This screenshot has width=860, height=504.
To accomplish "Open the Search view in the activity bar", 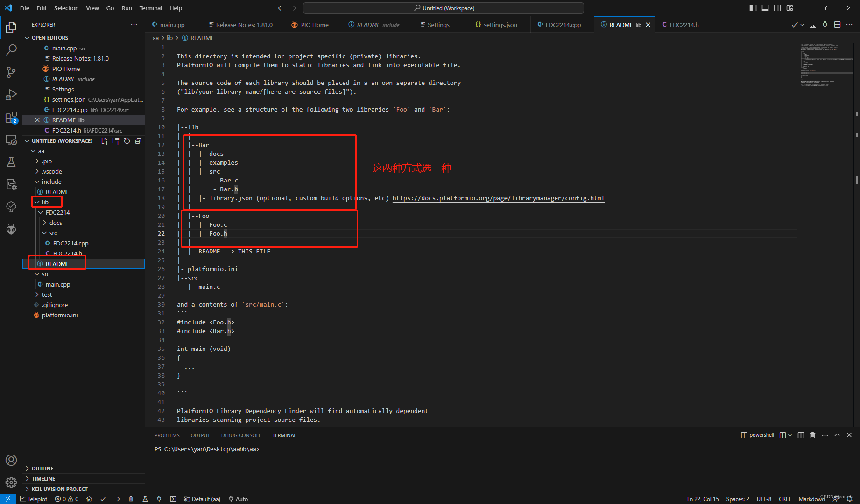I will pyautogui.click(x=11, y=50).
